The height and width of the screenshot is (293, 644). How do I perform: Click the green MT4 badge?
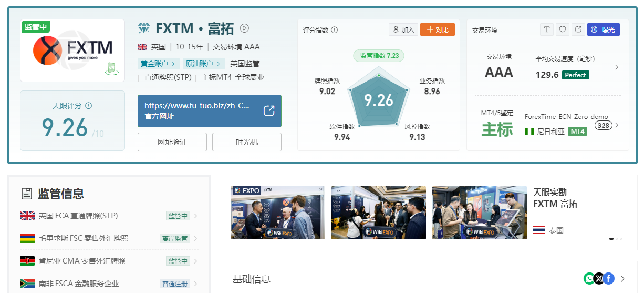(577, 131)
